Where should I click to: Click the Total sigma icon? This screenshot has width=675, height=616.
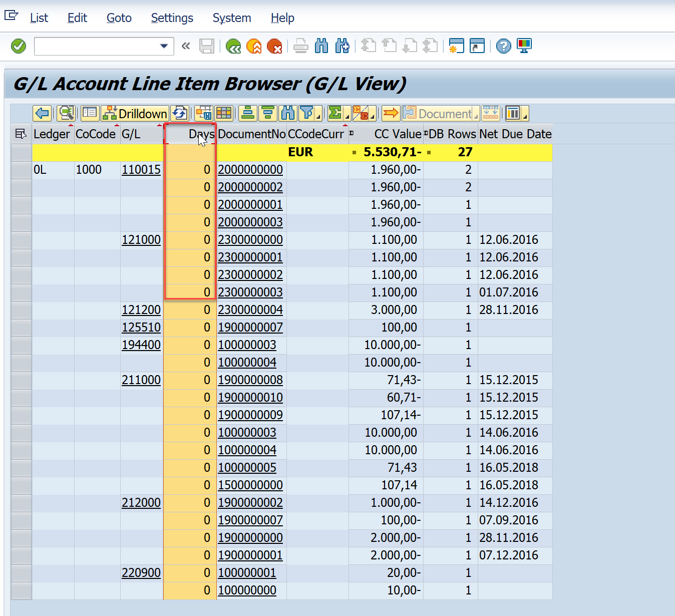(x=334, y=113)
